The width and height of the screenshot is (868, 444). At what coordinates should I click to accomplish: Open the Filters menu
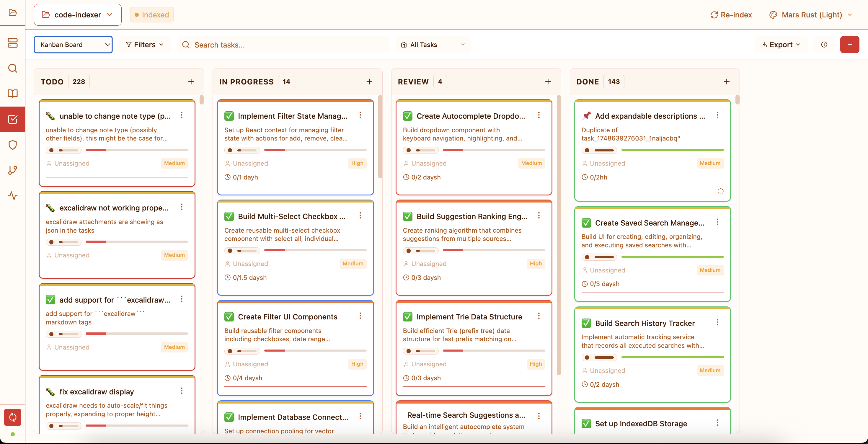[145, 45]
